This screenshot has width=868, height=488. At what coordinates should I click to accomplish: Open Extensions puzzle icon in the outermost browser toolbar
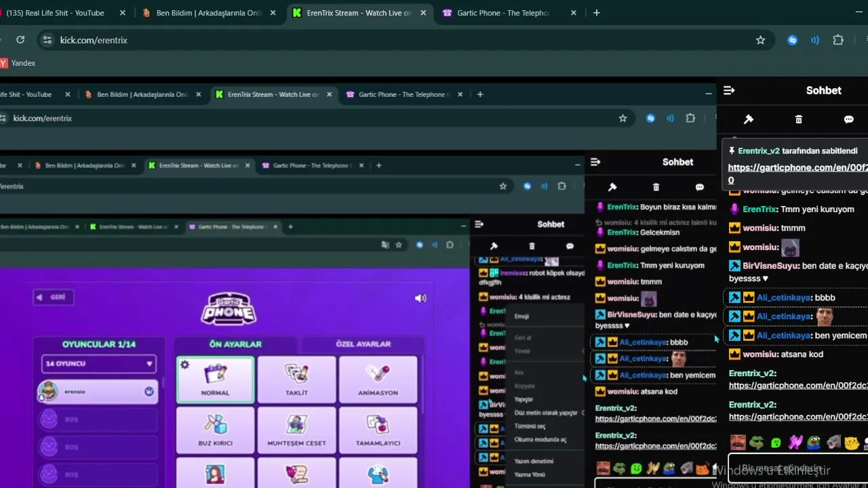click(x=838, y=40)
